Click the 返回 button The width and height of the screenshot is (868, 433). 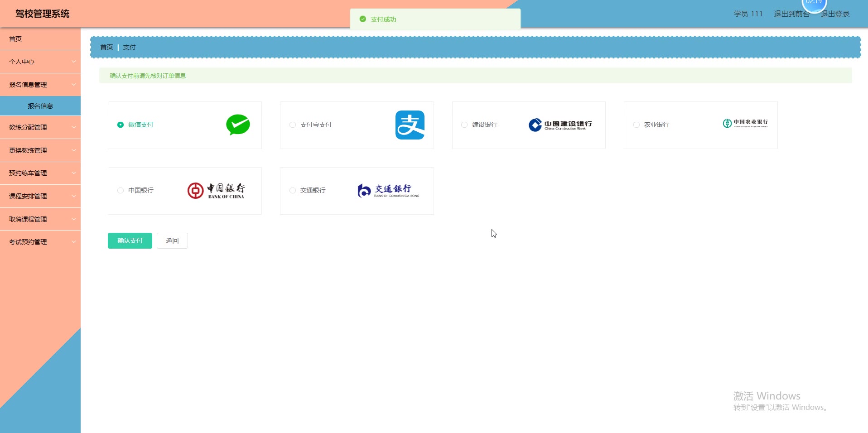click(172, 241)
